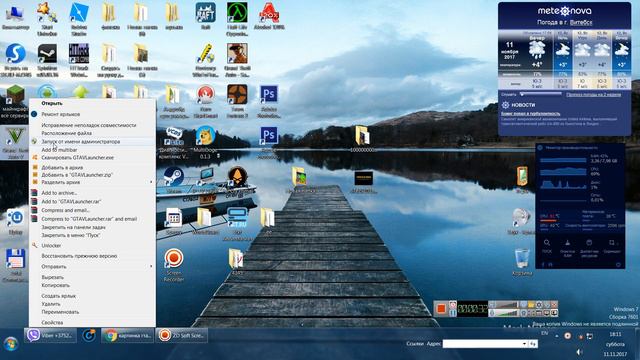Open Прогноз погоды на 2 недели link
The width and height of the screenshot is (640, 360).
click(x=593, y=94)
